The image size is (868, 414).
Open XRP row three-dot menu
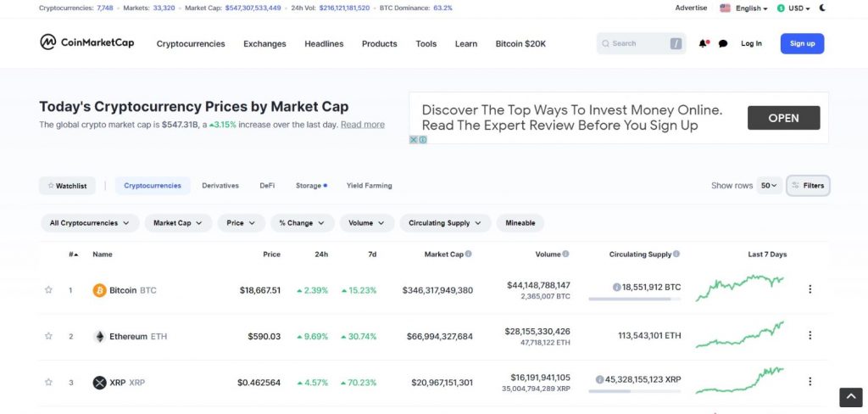[x=810, y=381]
